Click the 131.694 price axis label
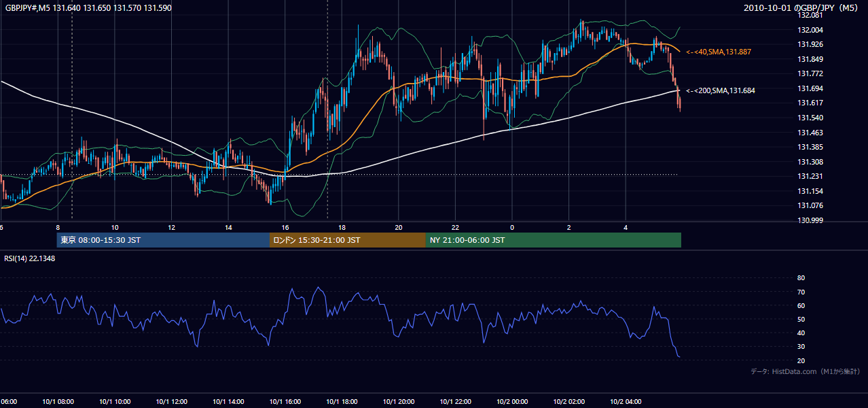The image size is (868, 408). pos(810,88)
